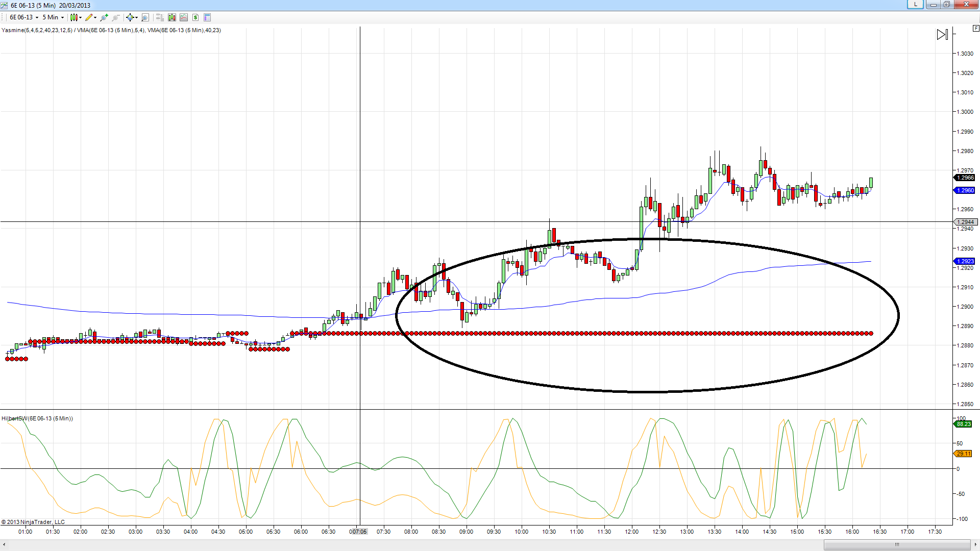Click the zoom in magnifier icon
The width and height of the screenshot is (980, 551).
tap(104, 17)
